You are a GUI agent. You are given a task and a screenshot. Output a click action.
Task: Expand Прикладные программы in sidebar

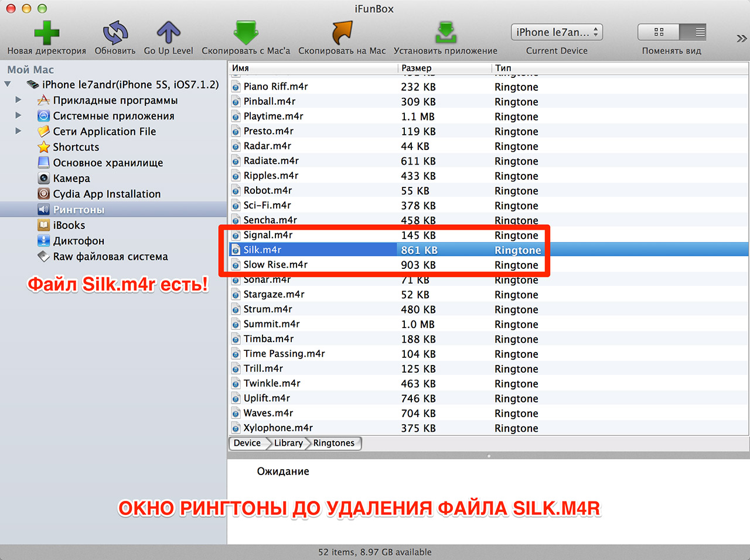coord(18,100)
